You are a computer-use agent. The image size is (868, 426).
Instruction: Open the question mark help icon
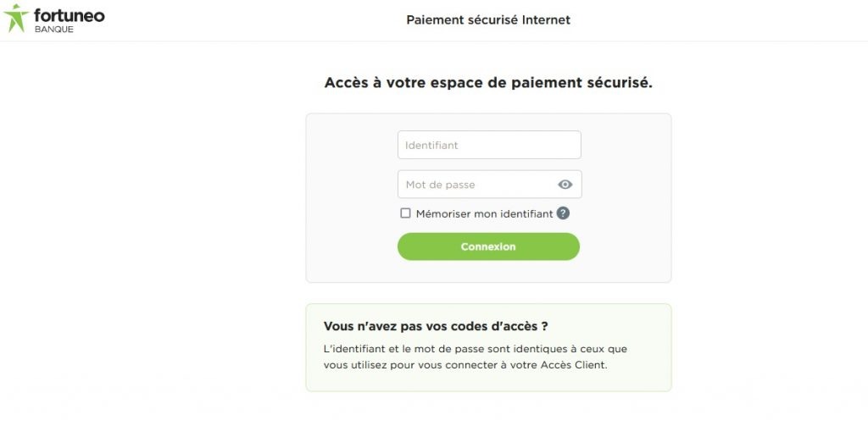click(x=563, y=213)
